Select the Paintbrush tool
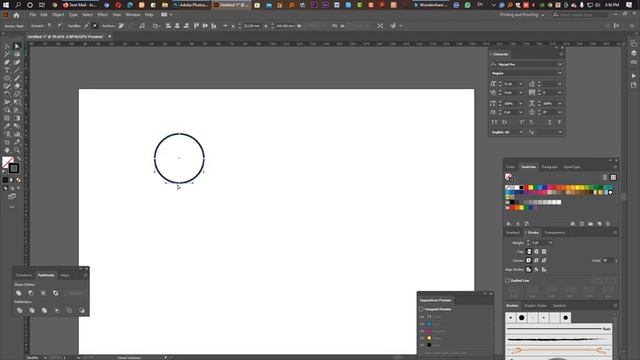This screenshot has width=640, height=360. [17, 78]
